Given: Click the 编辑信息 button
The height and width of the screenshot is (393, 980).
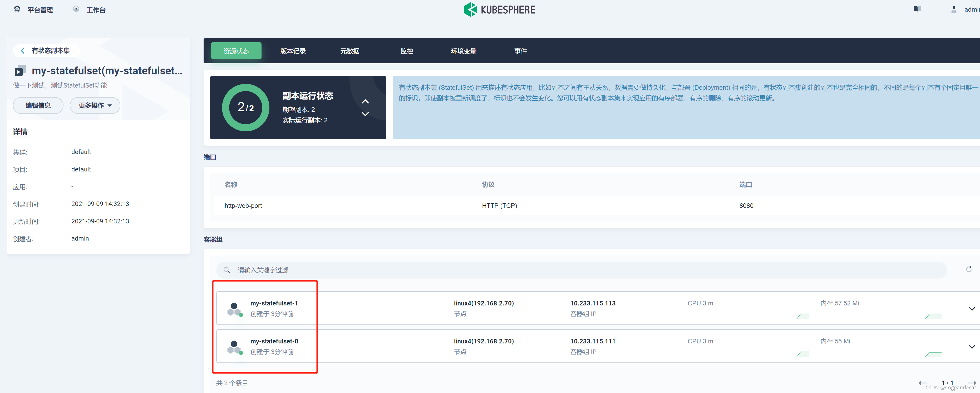Looking at the screenshot, I should coord(38,106).
